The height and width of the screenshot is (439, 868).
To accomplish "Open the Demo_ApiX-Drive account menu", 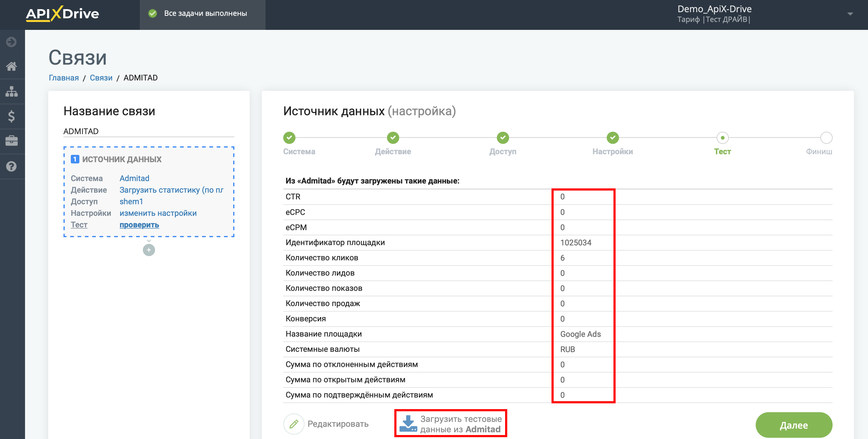I will (714, 14).
